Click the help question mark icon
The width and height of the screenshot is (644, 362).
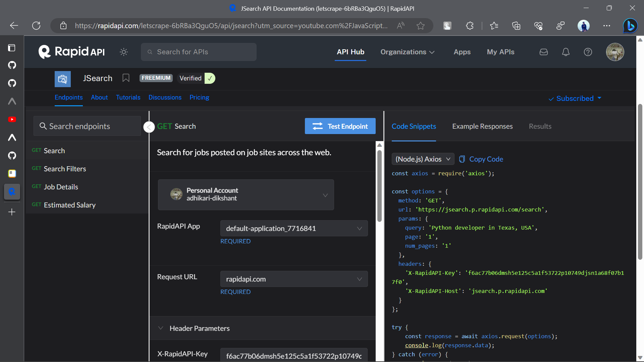coord(588,52)
